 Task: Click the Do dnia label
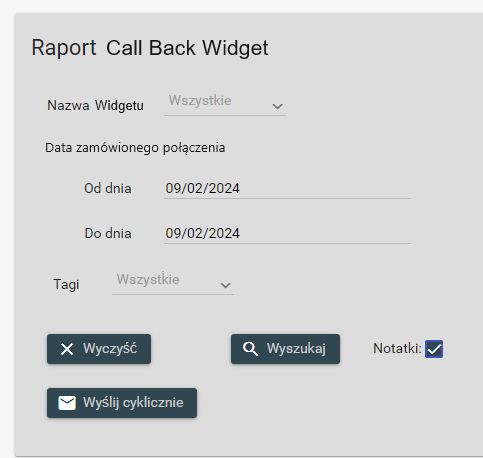(108, 234)
